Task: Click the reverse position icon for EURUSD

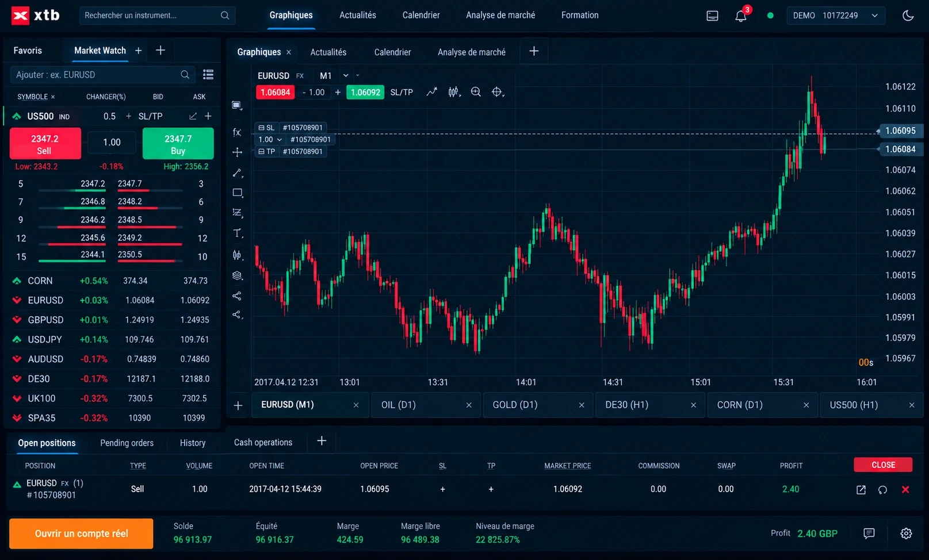Action: coord(882,490)
